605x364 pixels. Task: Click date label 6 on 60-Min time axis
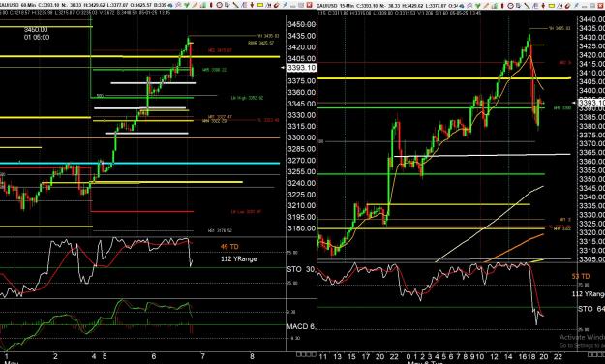(154, 356)
